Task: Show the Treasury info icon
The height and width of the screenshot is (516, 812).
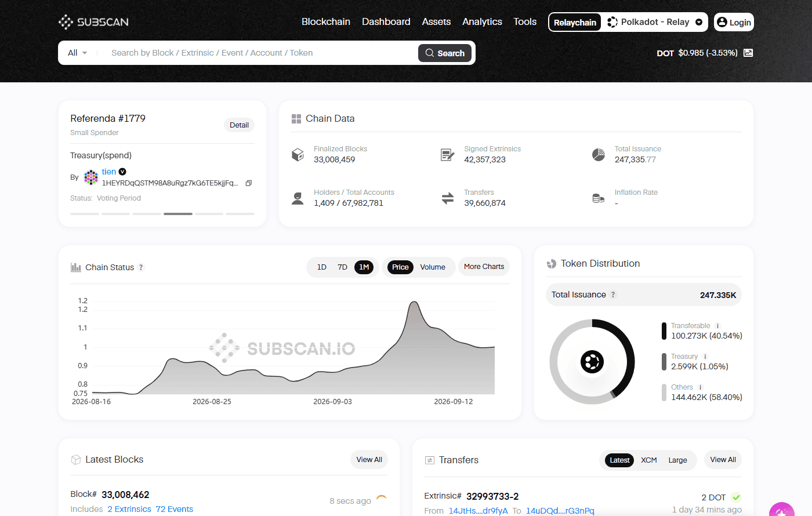Action: pos(705,357)
